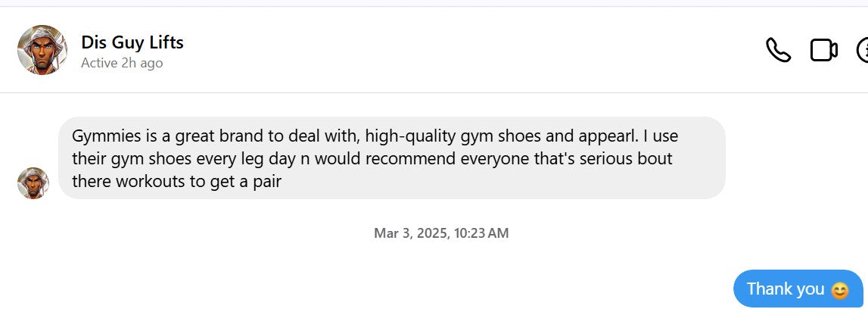Click "10:23 AM" in the timestamp

tap(481, 233)
